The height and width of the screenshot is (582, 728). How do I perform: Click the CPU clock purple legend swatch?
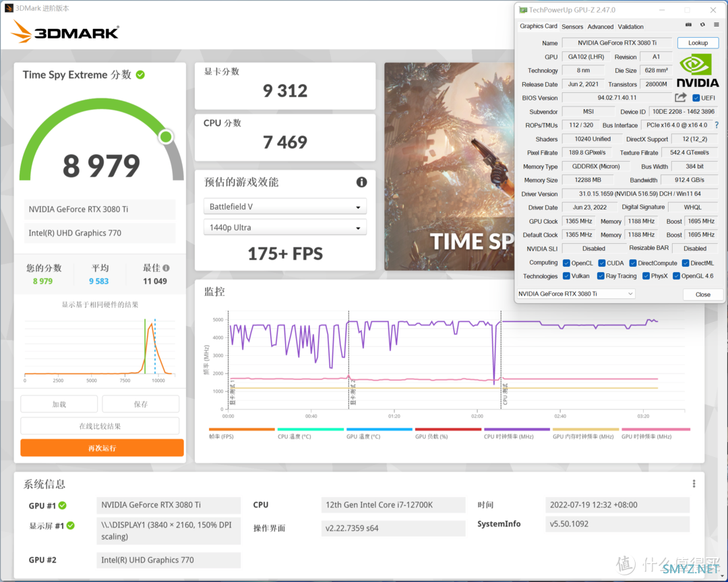click(517, 429)
